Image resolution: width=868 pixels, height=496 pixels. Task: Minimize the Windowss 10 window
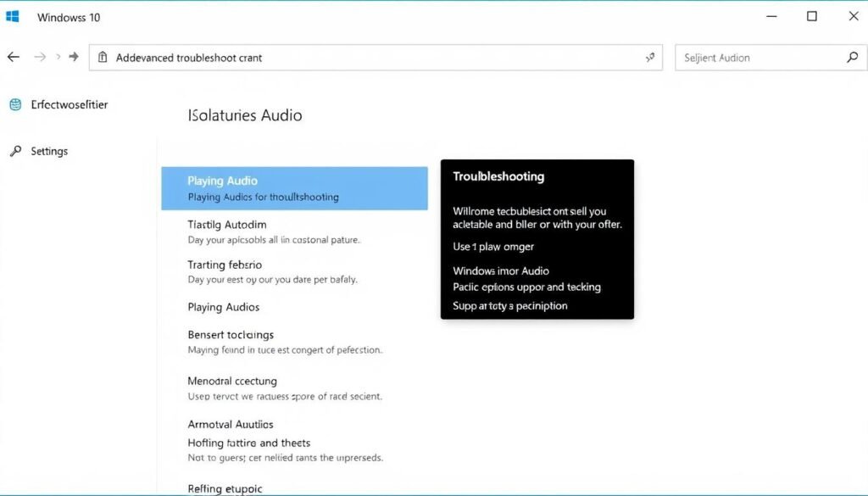(x=771, y=17)
